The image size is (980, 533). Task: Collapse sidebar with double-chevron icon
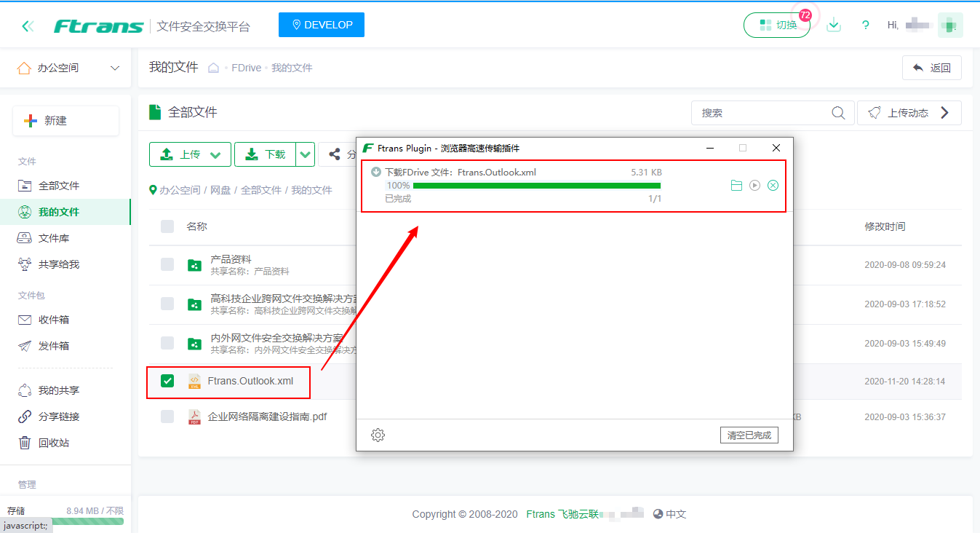[x=28, y=26]
